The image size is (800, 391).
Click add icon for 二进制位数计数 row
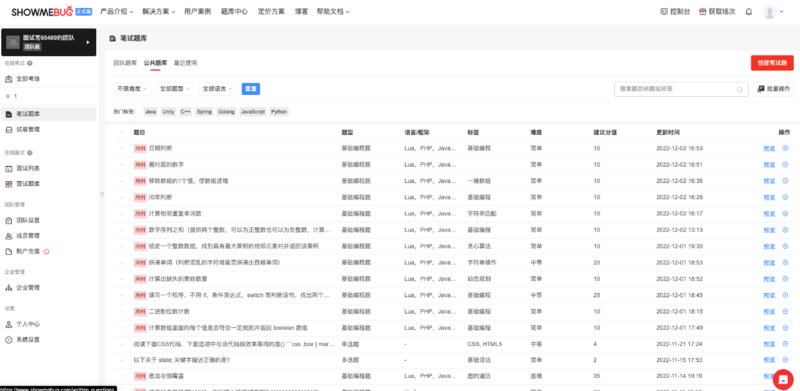tap(785, 311)
